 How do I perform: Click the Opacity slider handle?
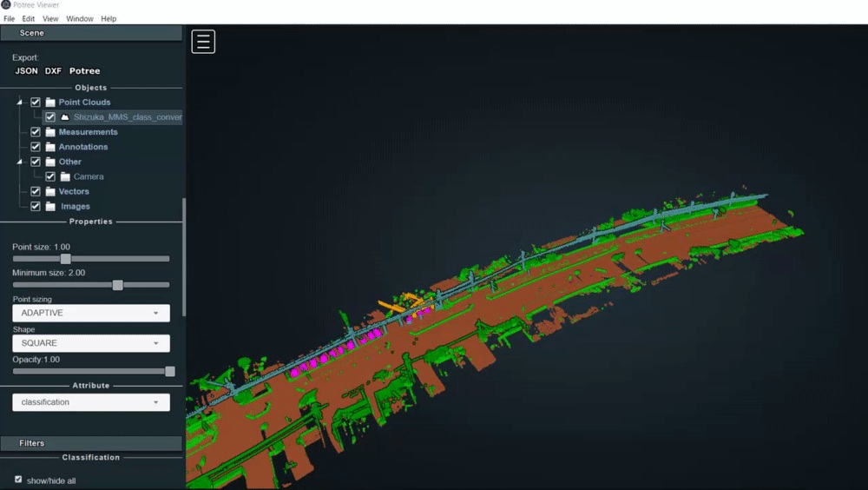170,371
